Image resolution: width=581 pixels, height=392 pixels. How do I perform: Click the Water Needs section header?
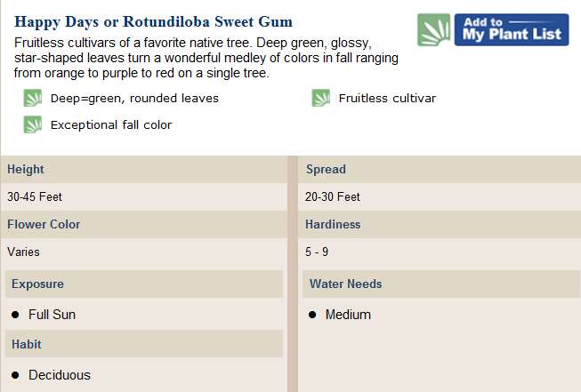(441, 284)
